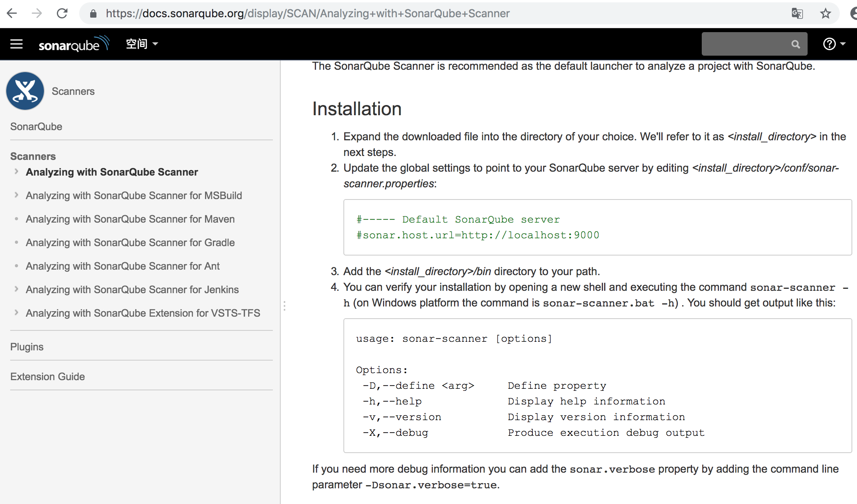Viewport: 857px width, 504px height.
Task: Expand Analyzing with SonarQube Scanner tree node
Action: pos(16,171)
